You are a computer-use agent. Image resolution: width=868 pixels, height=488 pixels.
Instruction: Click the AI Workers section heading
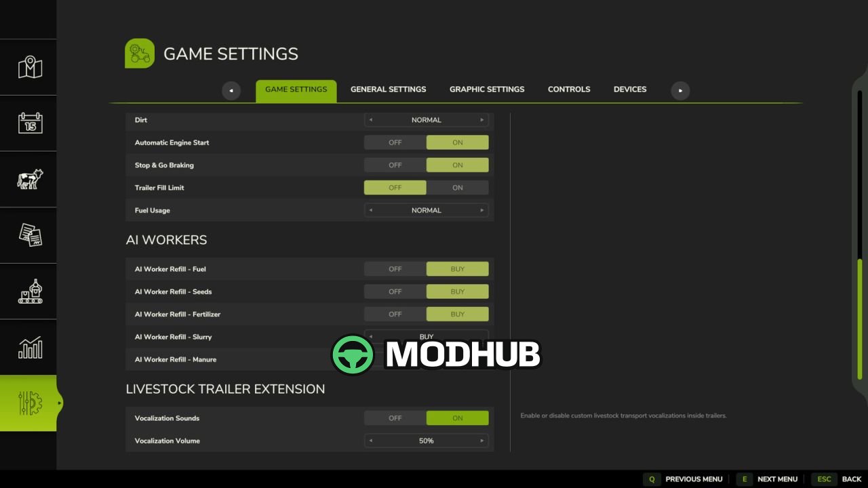(166, 240)
